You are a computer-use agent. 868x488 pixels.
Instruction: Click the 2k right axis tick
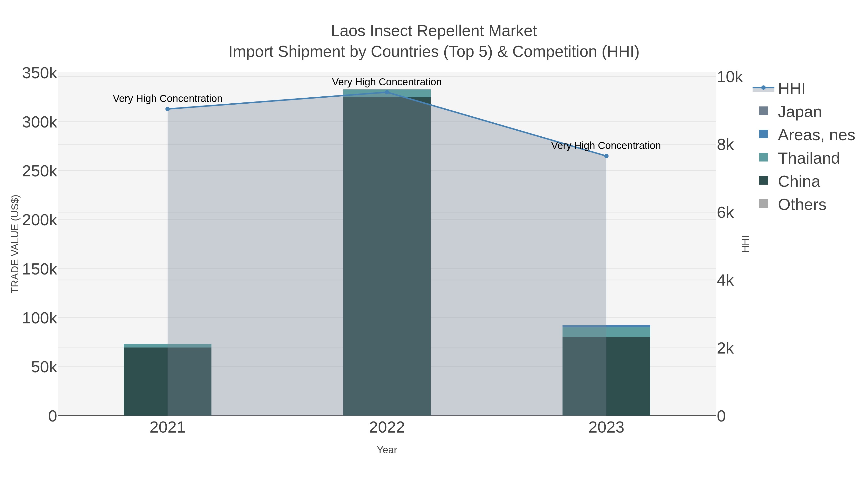[x=725, y=348]
